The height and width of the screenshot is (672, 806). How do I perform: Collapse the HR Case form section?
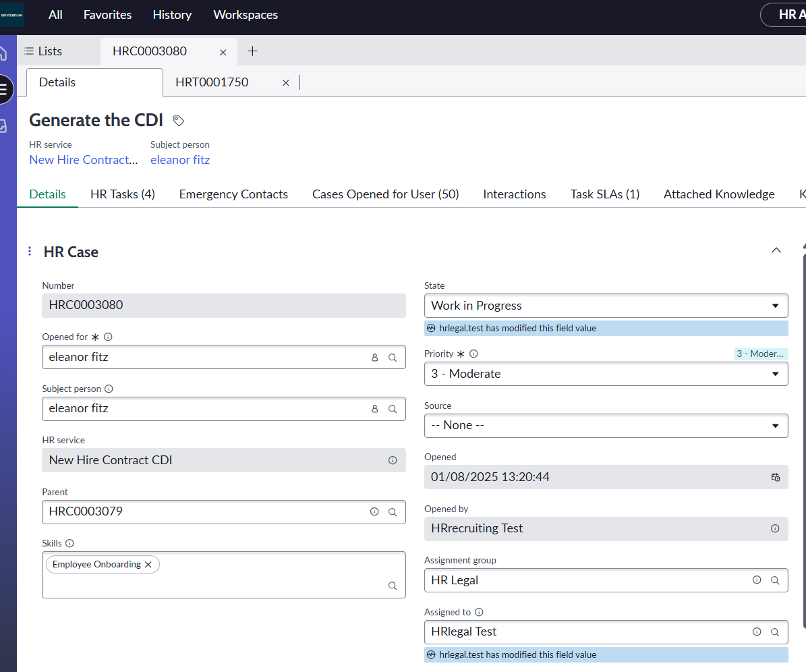point(776,250)
